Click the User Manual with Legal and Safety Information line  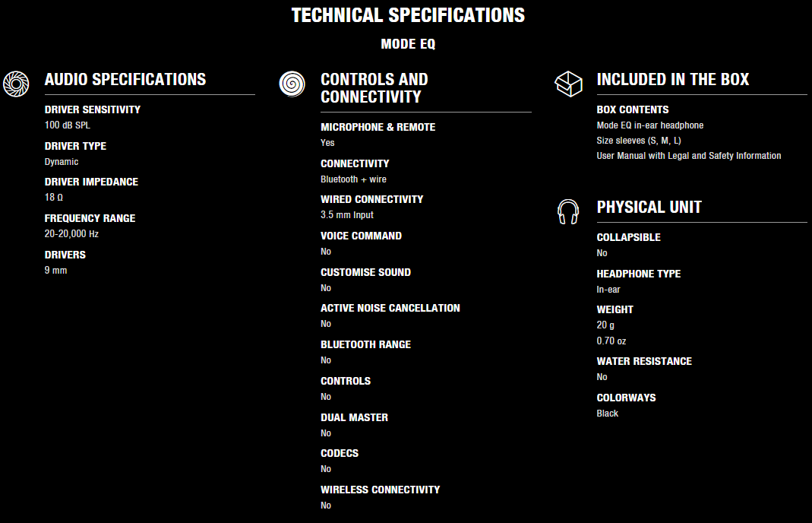[x=689, y=156]
